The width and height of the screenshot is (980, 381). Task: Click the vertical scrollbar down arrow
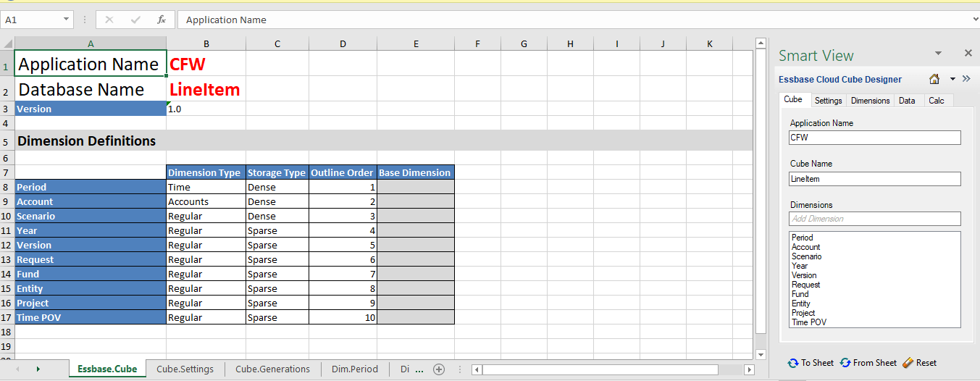coord(761,354)
